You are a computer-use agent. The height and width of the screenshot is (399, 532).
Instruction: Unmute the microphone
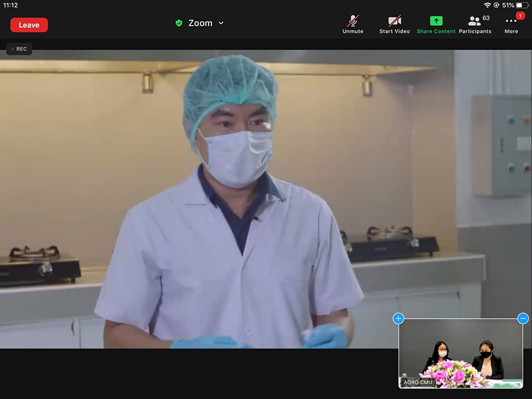[x=353, y=25]
